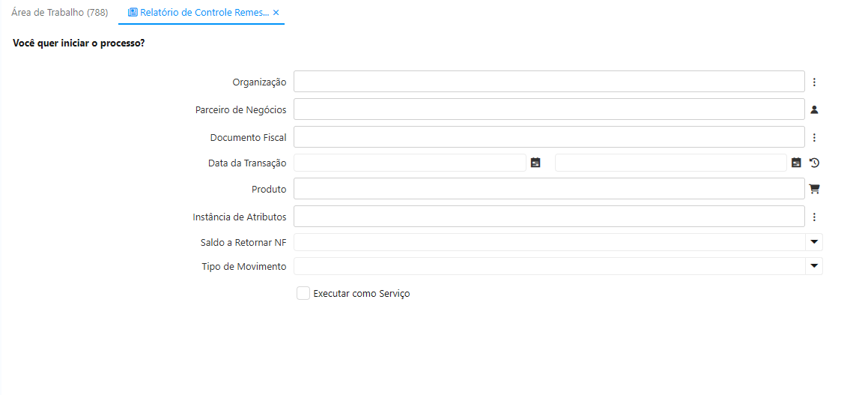The image size is (868, 395).
Task: Open the Organização lookup menu icon
Action: coord(814,82)
